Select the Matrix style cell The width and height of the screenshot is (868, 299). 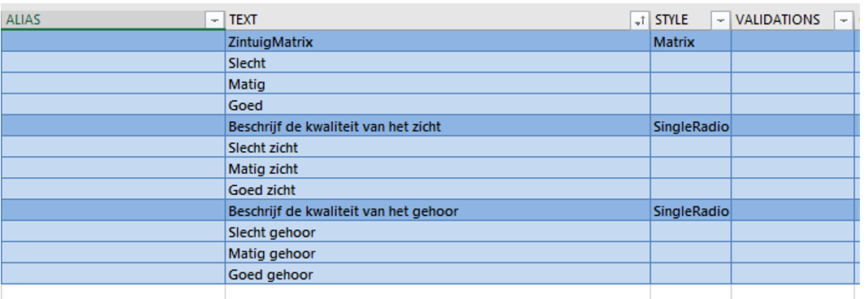tap(691, 41)
